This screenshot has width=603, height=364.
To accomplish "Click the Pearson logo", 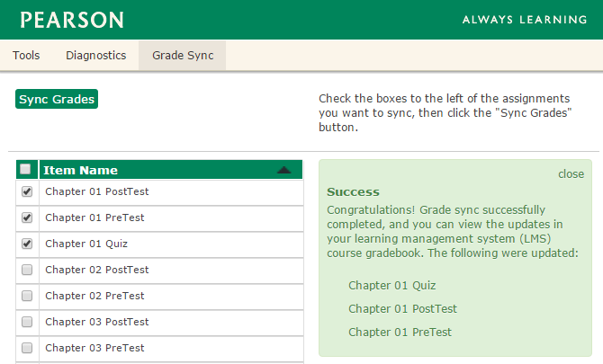I will pyautogui.click(x=72, y=20).
